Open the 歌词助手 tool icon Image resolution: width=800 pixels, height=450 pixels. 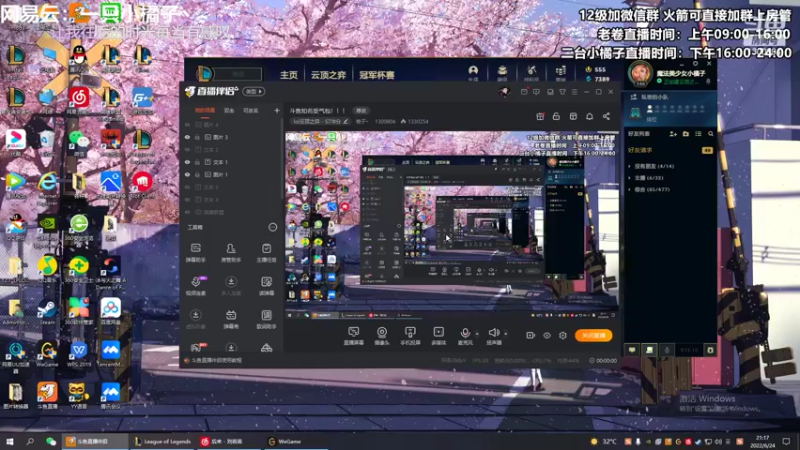pos(266,319)
